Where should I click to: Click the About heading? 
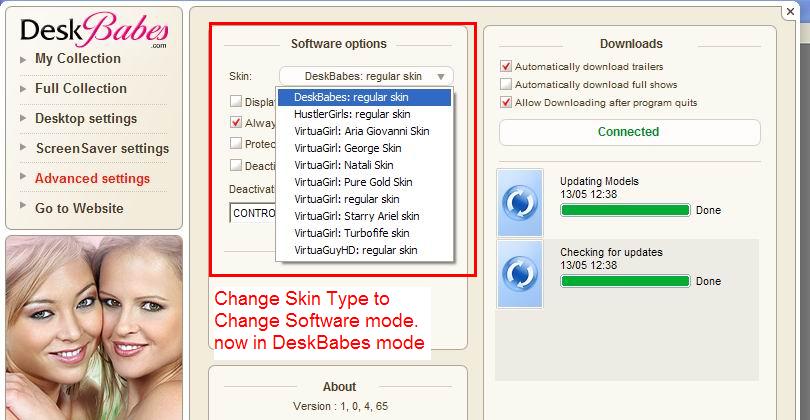point(339,387)
